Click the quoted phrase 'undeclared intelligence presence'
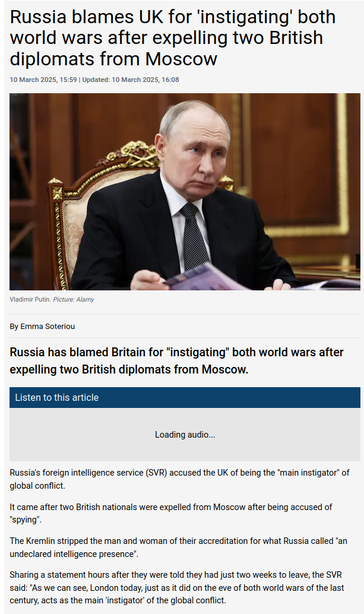The height and width of the screenshot is (614, 364). (x=71, y=553)
